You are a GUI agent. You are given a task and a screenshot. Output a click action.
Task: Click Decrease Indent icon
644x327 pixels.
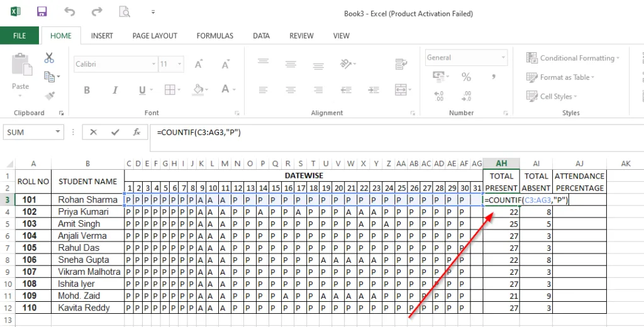346,89
